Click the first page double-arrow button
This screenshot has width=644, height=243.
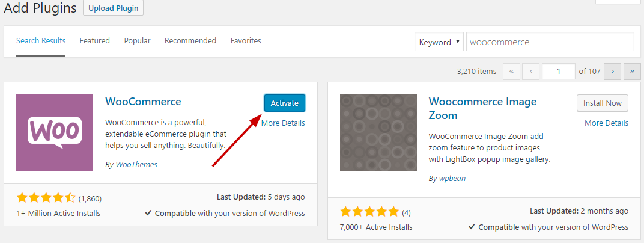(511, 71)
